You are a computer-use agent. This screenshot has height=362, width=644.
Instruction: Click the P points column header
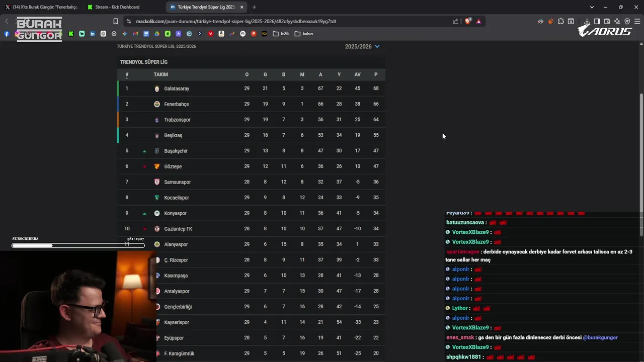[376, 74]
